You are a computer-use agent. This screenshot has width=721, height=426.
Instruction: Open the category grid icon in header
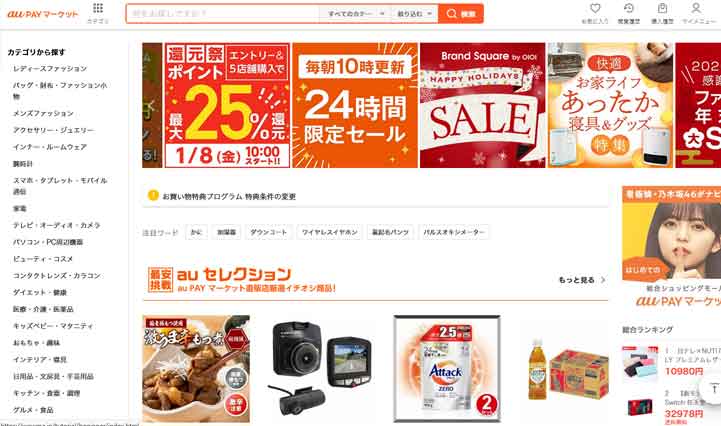(x=98, y=8)
